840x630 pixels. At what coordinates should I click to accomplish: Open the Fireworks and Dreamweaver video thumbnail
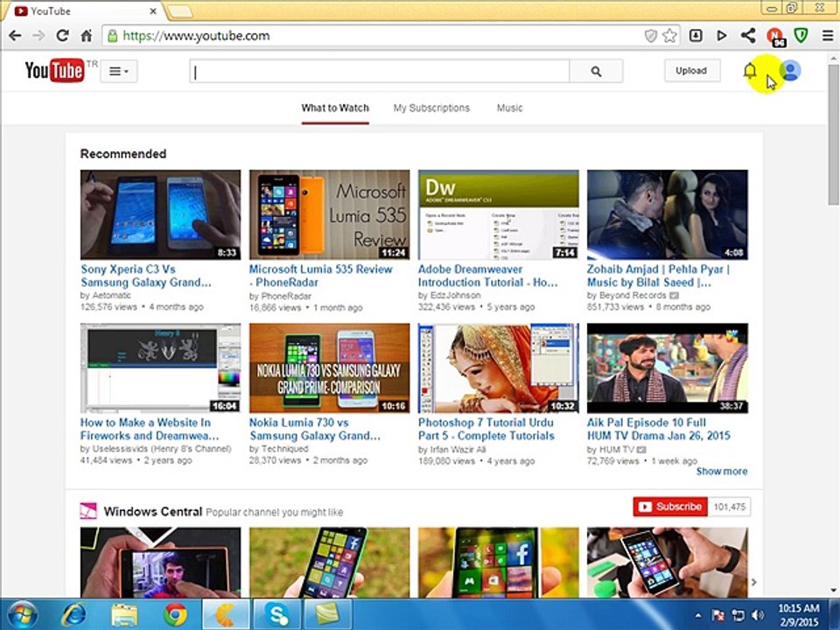point(160,368)
